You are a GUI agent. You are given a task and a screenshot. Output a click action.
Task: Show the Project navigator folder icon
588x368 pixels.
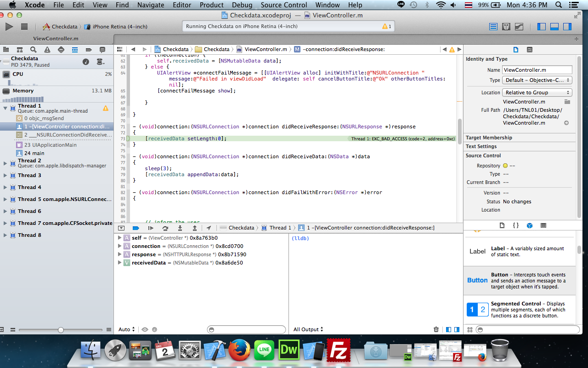(x=6, y=50)
